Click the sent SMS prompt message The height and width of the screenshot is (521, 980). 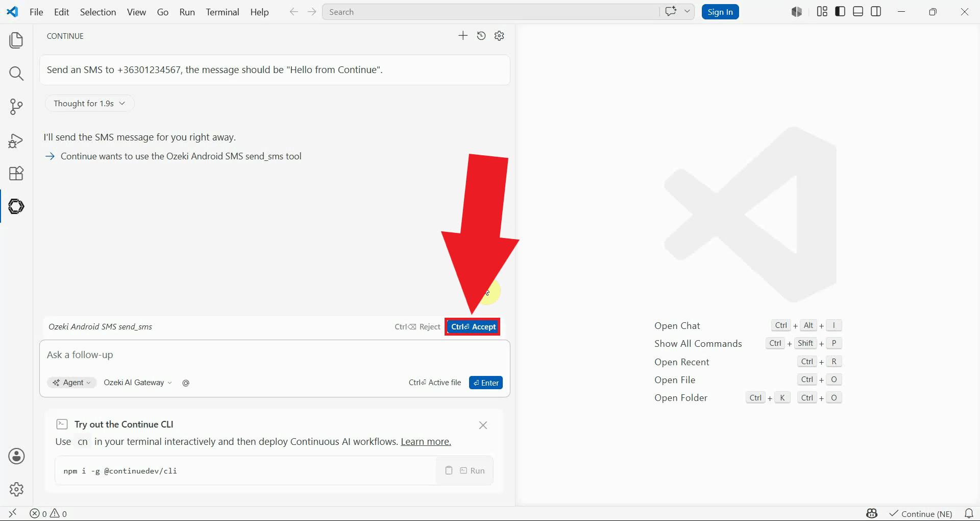point(275,70)
